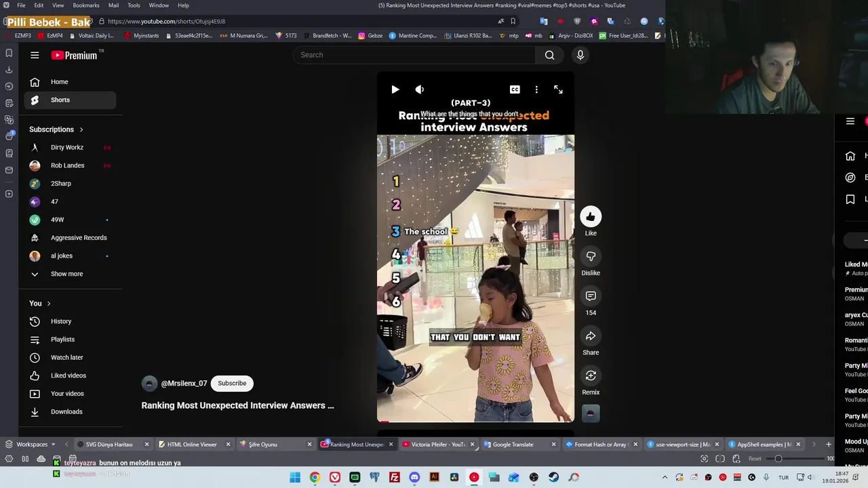
Task: Switch to Victoria Pfeifer YouTube tab
Action: pos(438,445)
